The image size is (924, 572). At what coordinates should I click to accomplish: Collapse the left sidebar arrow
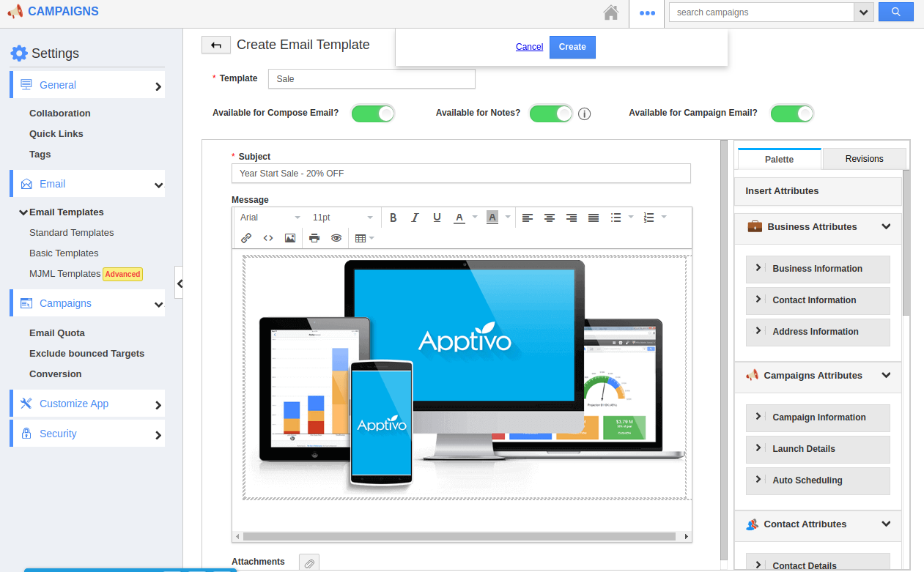(x=180, y=283)
